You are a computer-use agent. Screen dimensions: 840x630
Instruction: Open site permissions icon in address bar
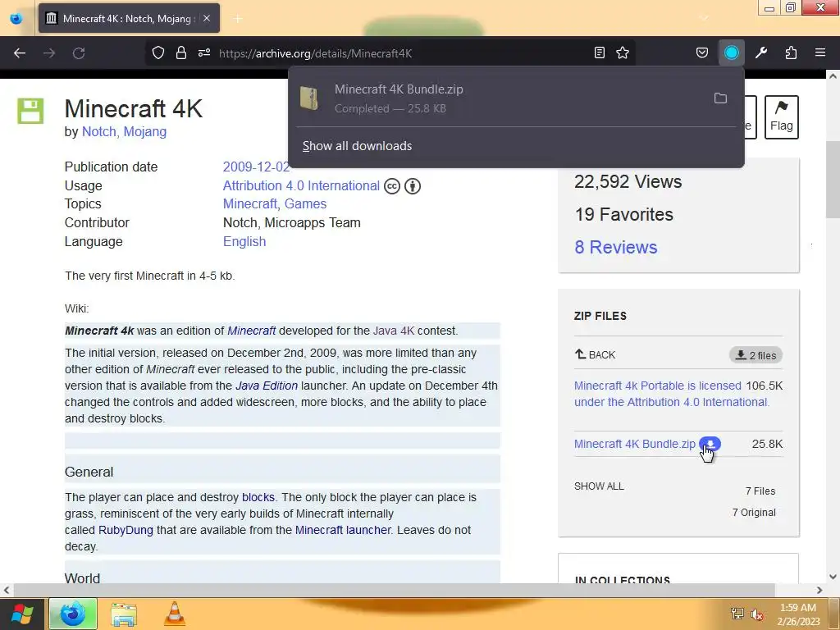click(204, 53)
